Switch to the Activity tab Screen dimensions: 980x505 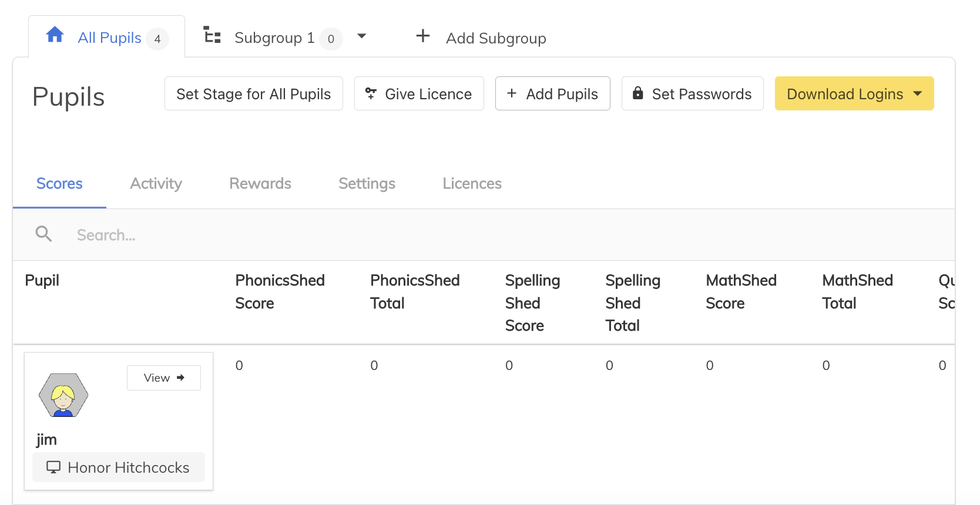156,184
